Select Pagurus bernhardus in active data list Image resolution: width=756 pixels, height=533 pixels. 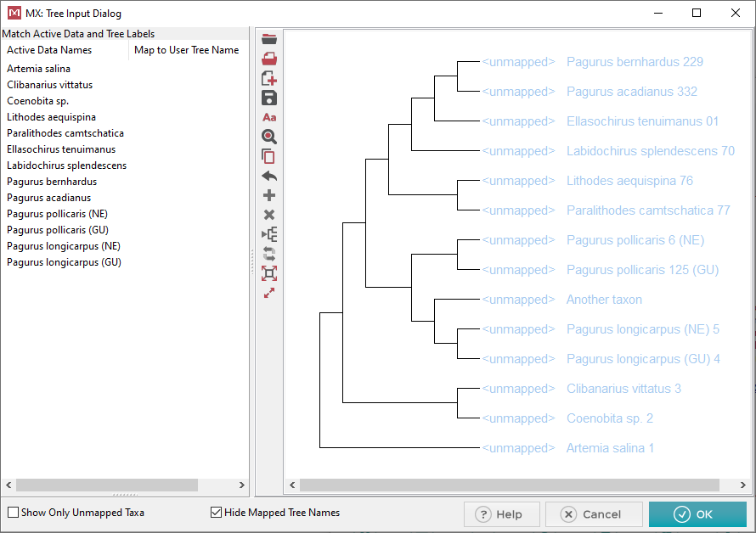tap(52, 182)
